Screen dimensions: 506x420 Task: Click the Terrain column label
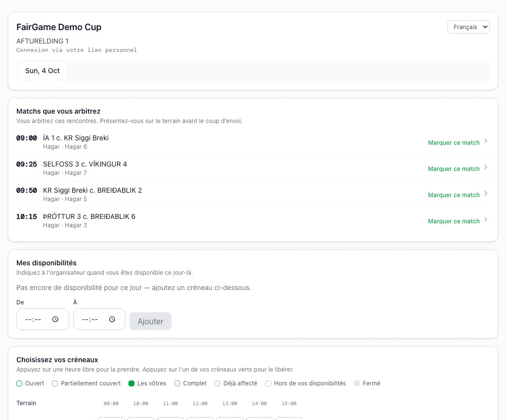(x=26, y=403)
